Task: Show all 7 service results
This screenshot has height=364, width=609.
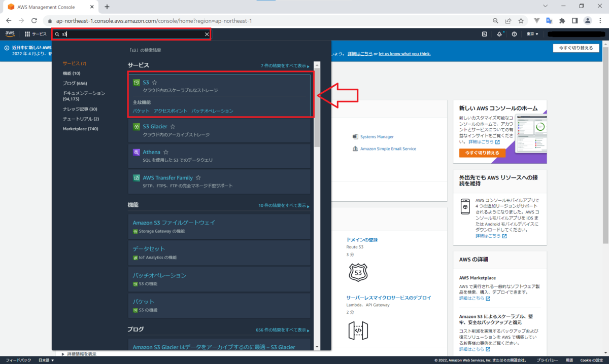Action: click(284, 66)
